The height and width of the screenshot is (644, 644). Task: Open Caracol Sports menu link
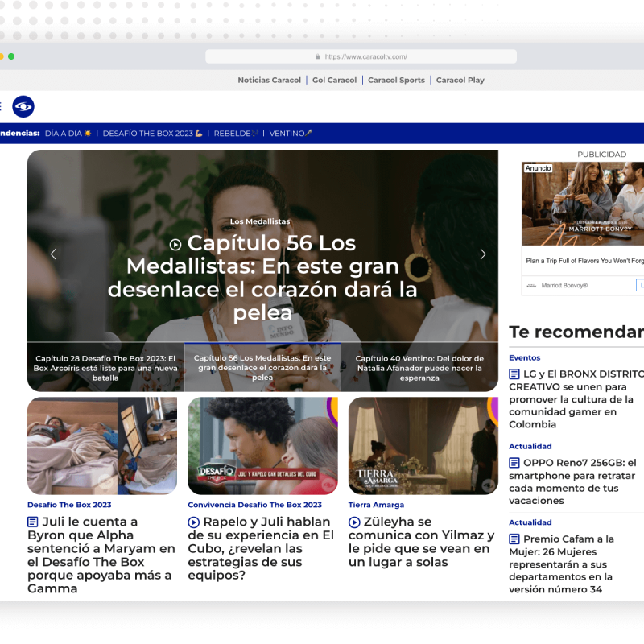(x=396, y=80)
